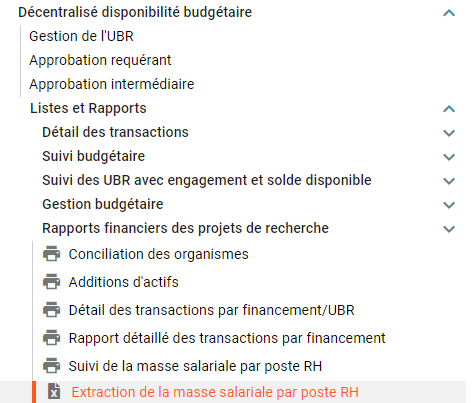Click printer icon for Détail des transactions par financement/UBR

[51, 310]
